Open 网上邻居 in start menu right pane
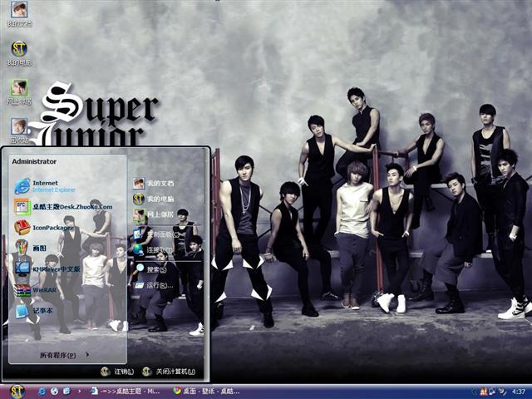The image size is (532, 399). pyautogui.click(x=153, y=214)
